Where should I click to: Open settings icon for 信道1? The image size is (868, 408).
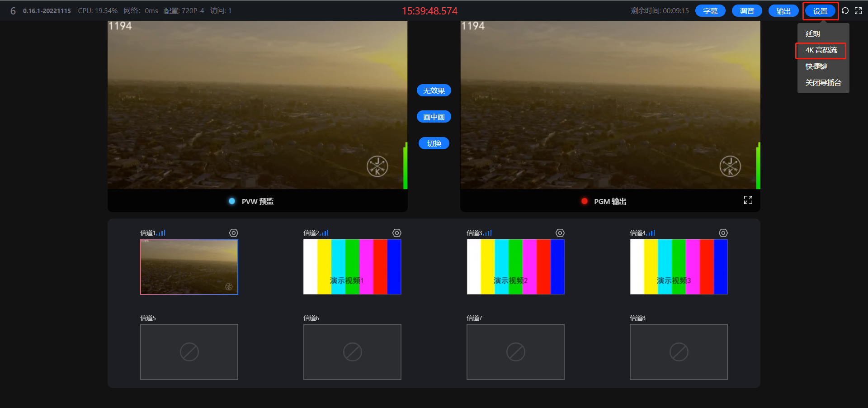point(233,233)
